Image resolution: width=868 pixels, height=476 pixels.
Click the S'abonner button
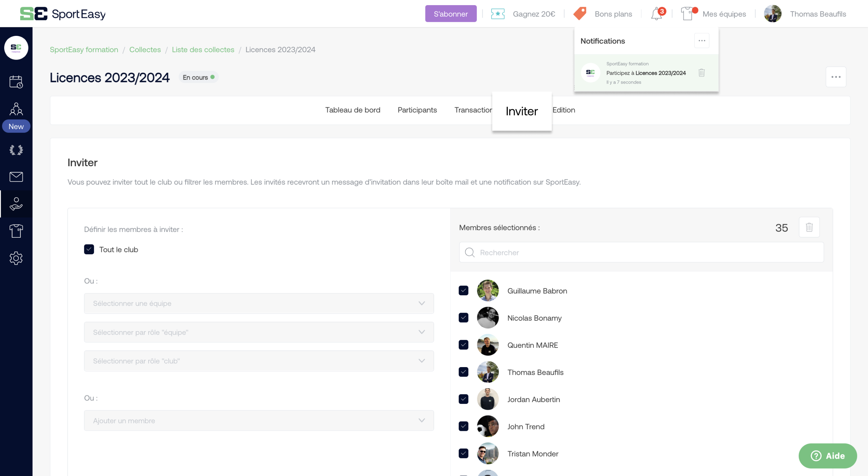451,14
